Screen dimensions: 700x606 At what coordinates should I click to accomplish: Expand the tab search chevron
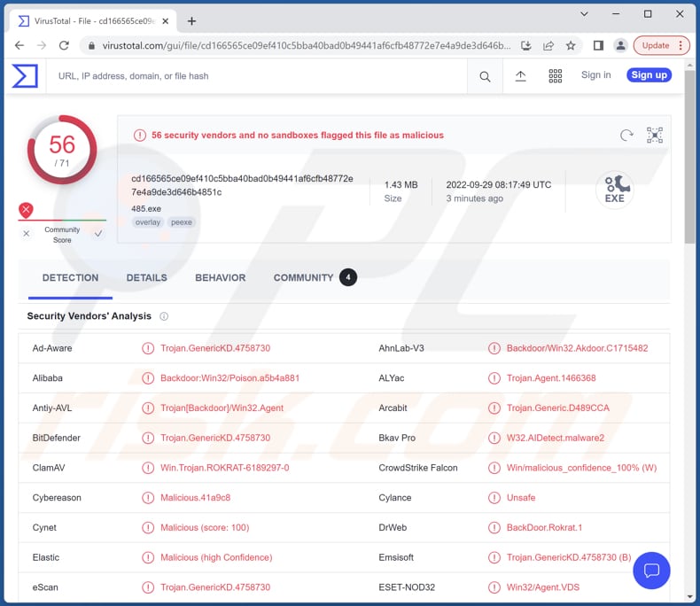tap(584, 14)
